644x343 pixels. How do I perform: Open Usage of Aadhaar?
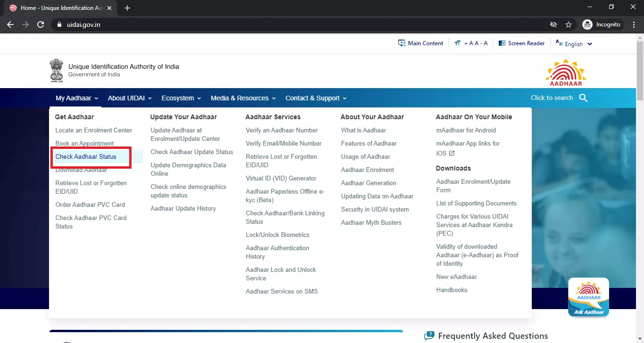365,156
